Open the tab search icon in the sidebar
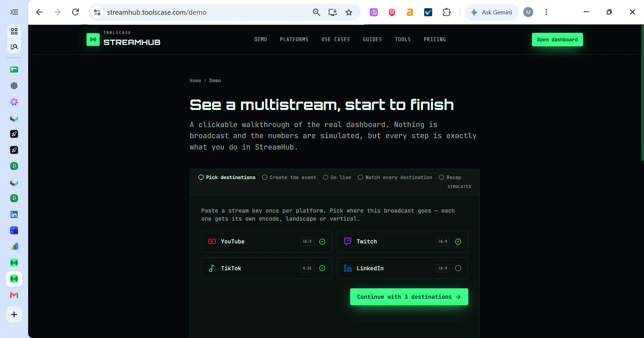This screenshot has height=338, width=644. (x=14, y=47)
